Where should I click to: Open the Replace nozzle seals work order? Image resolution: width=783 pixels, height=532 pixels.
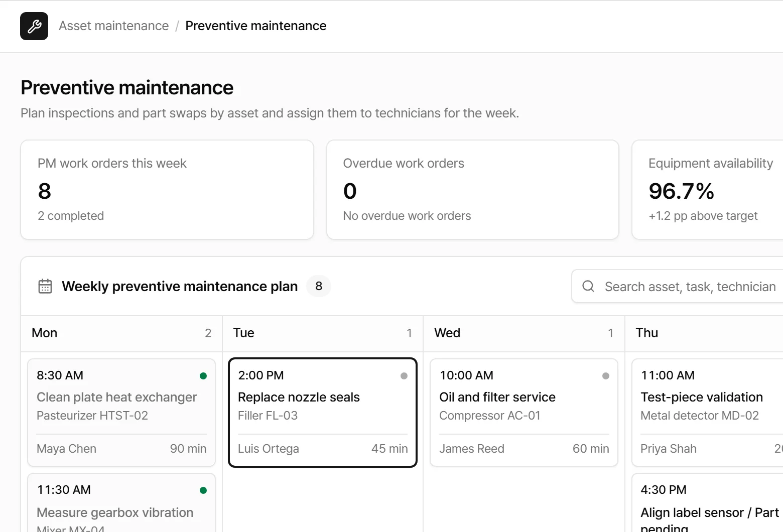[323, 413]
